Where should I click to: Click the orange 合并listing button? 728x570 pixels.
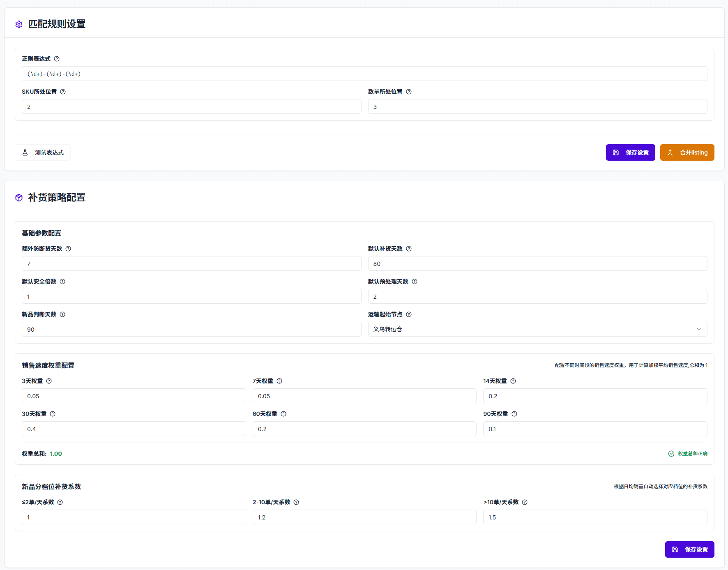(x=687, y=152)
